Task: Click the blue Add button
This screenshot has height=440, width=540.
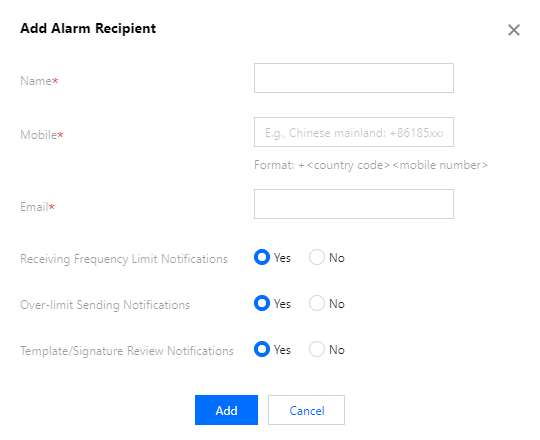Action: click(x=226, y=410)
